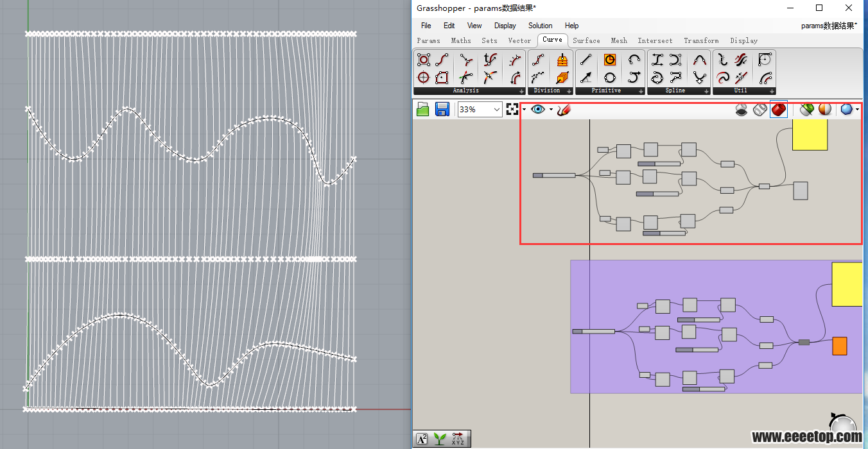The height and width of the screenshot is (449, 868).
Task: Click the leftmost number slider in the purple group
Action: point(593,331)
